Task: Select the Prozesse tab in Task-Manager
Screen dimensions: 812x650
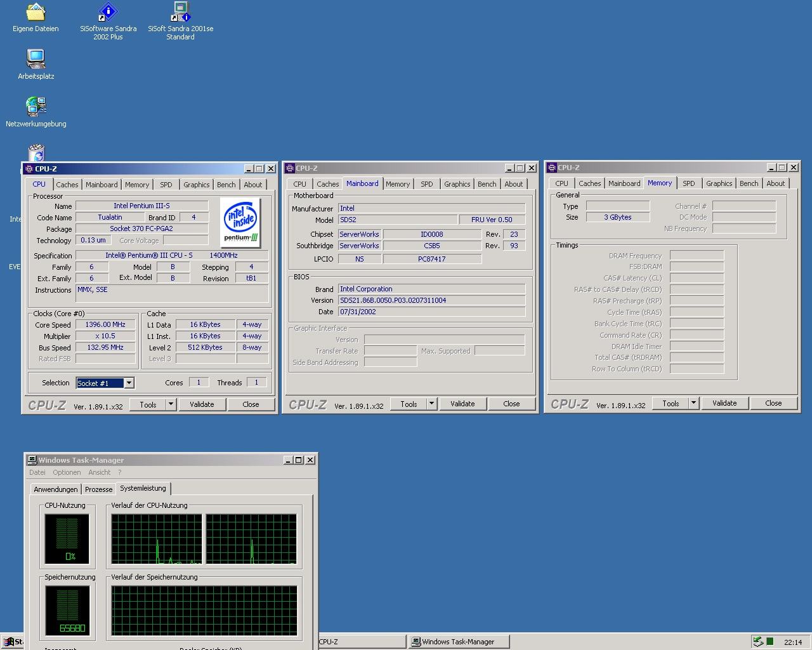Action: click(x=98, y=489)
